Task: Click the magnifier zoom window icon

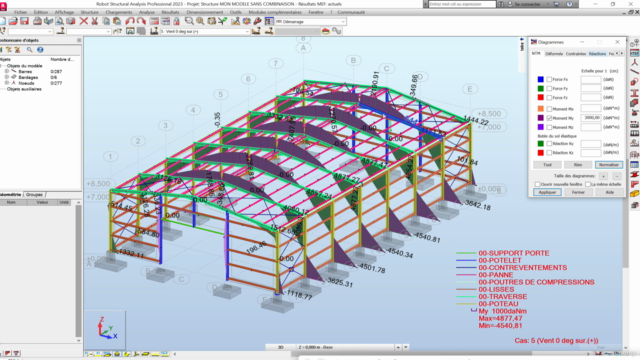Action: [x=189, y=21]
